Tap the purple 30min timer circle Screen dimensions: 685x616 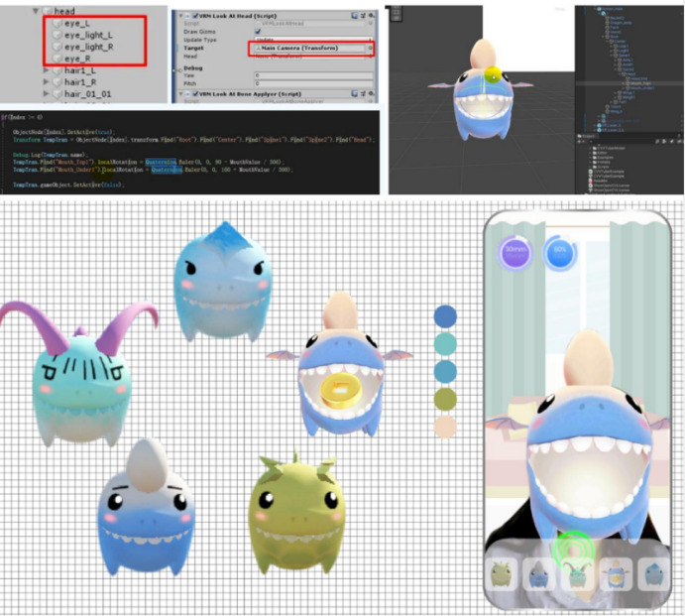[515, 252]
